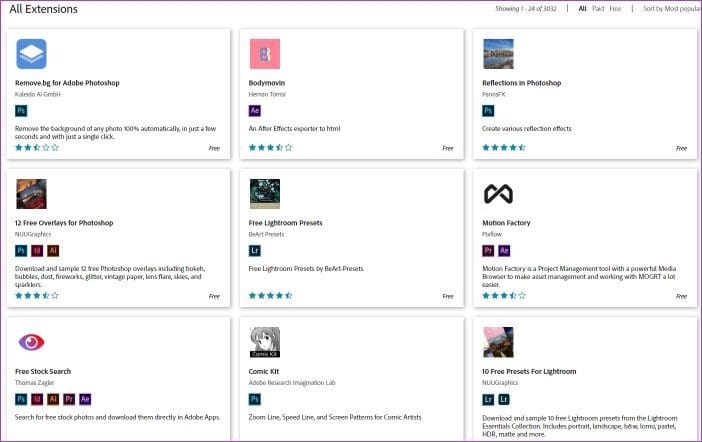Open Remove.bg for Adobe Photoshop title link

[67, 83]
